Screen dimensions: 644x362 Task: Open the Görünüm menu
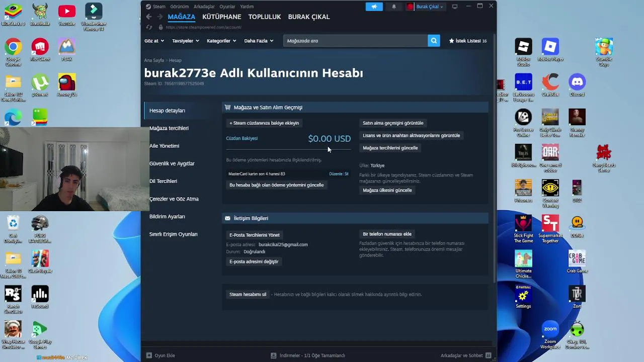tap(180, 7)
